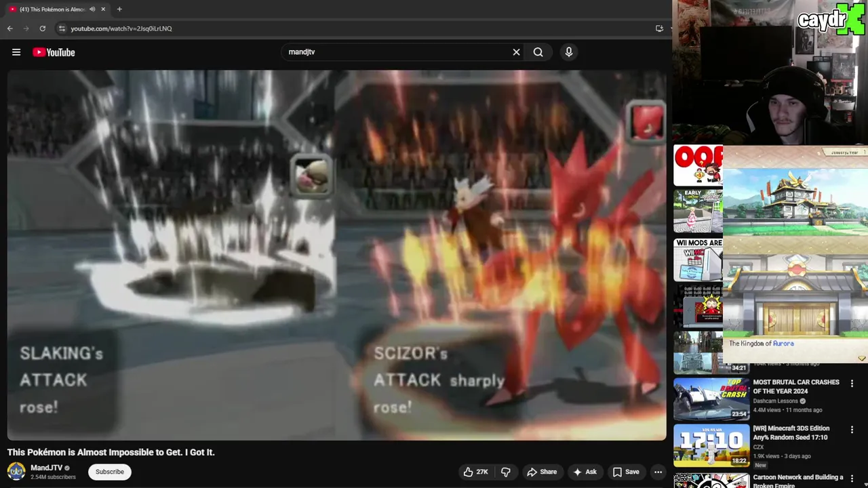Click the video player area
The height and width of the screenshot is (488, 868).
pyautogui.click(x=336, y=255)
